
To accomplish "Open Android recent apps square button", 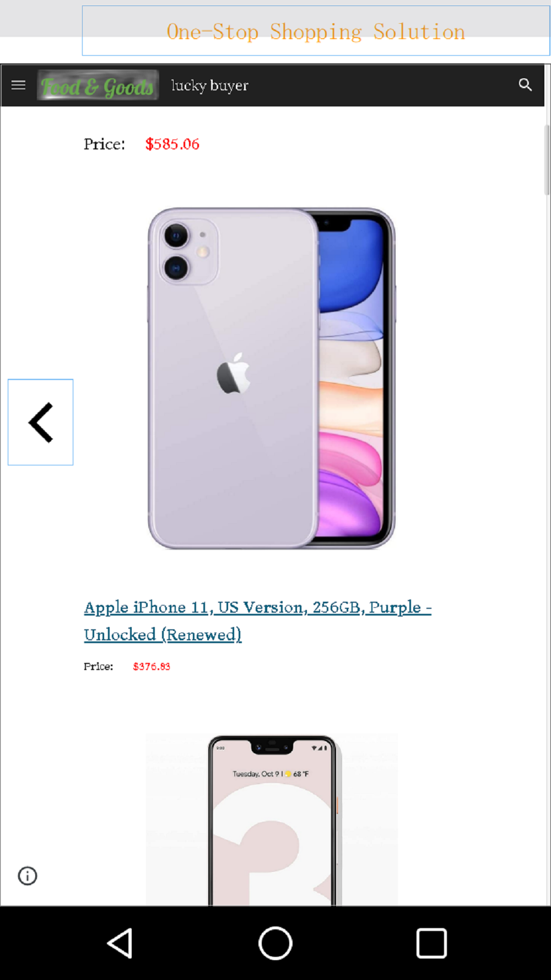I will click(431, 943).
